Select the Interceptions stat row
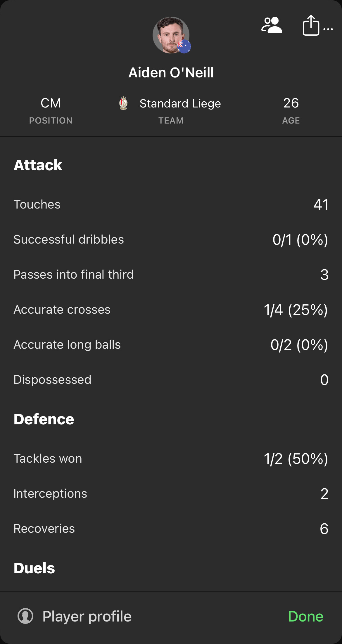This screenshot has width=342, height=644. [171, 494]
